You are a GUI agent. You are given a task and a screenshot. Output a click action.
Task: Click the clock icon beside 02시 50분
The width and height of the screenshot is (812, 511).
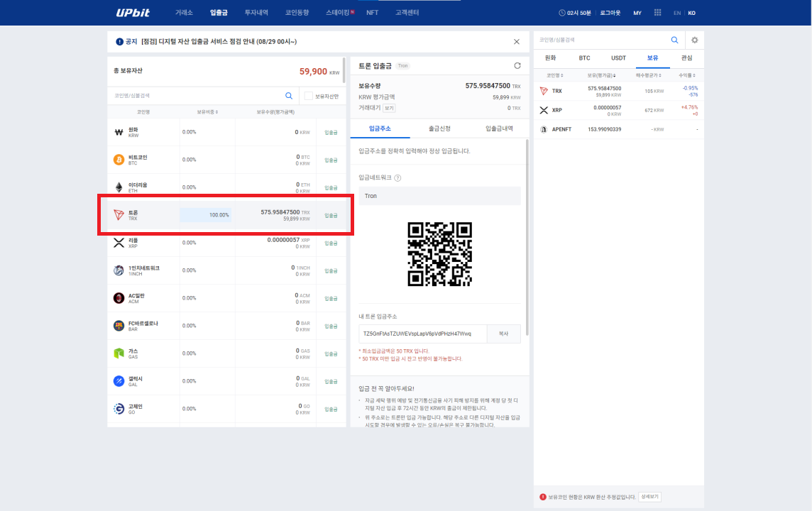[562, 13]
